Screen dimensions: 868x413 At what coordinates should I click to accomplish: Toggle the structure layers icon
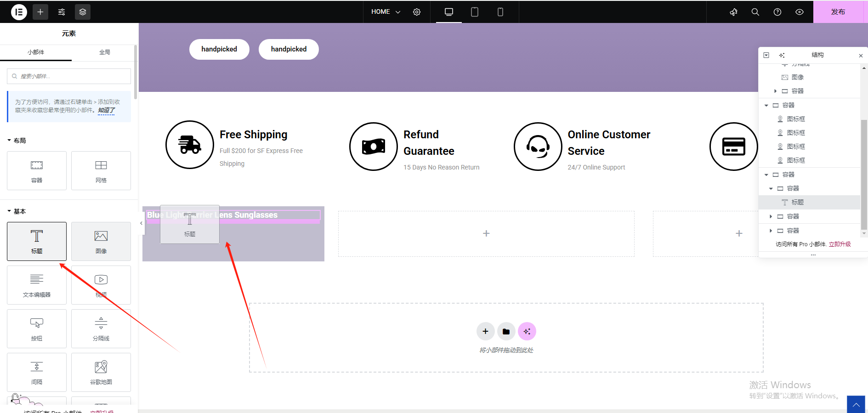click(83, 12)
